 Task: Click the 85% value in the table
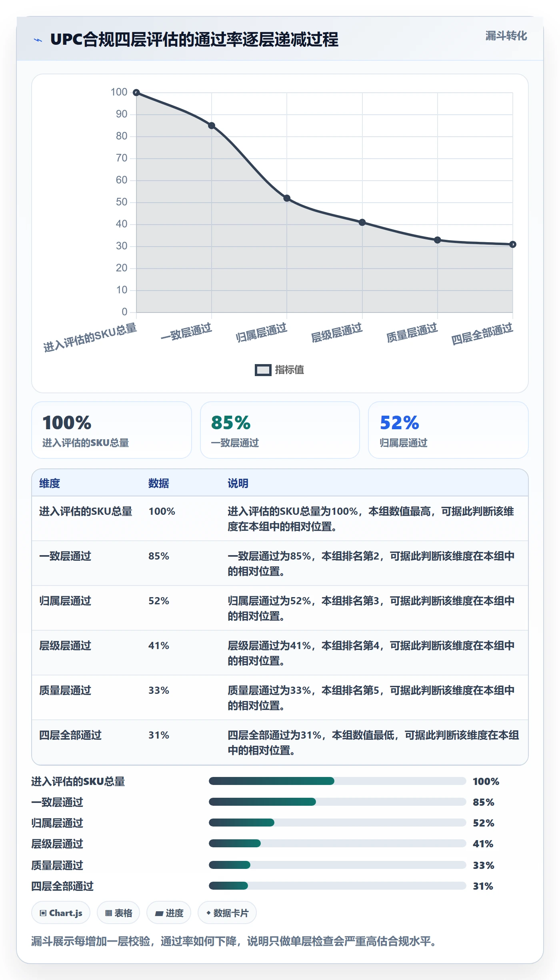(x=159, y=556)
